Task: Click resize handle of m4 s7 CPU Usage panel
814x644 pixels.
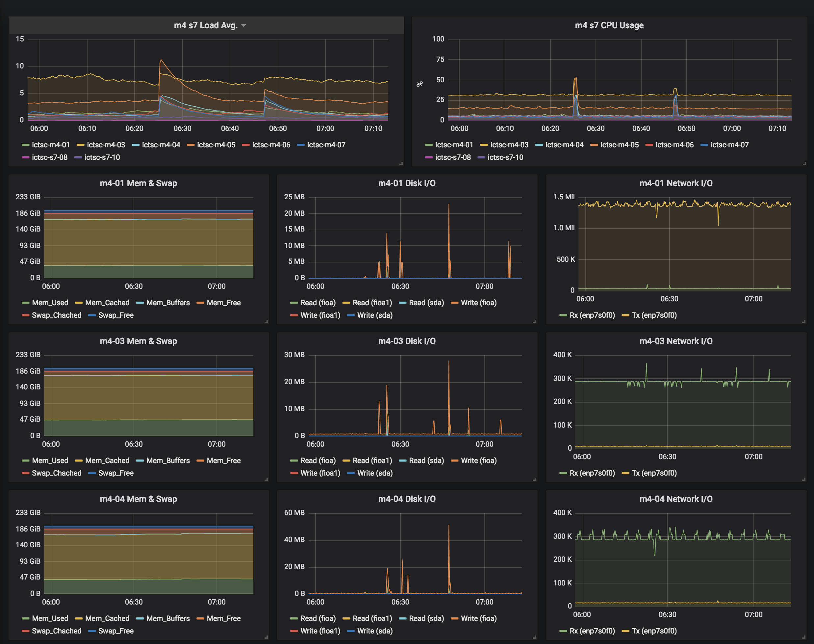Action: click(x=804, y=164)
